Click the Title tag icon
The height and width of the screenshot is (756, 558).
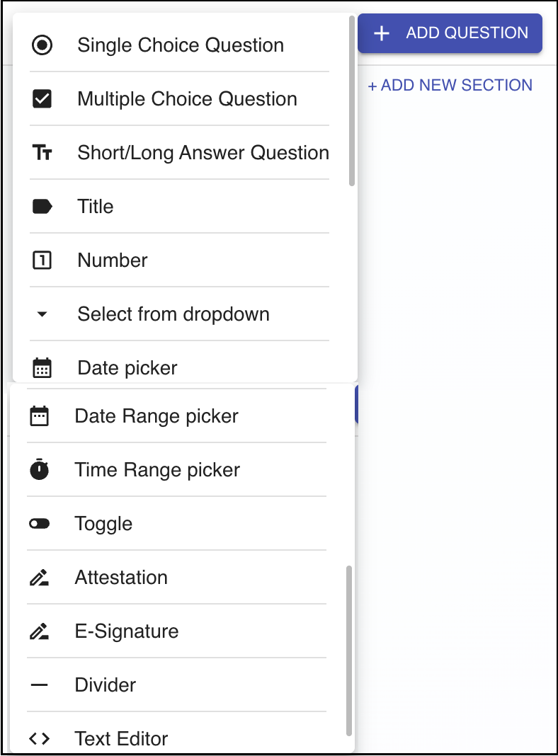(x=42, y=207)
